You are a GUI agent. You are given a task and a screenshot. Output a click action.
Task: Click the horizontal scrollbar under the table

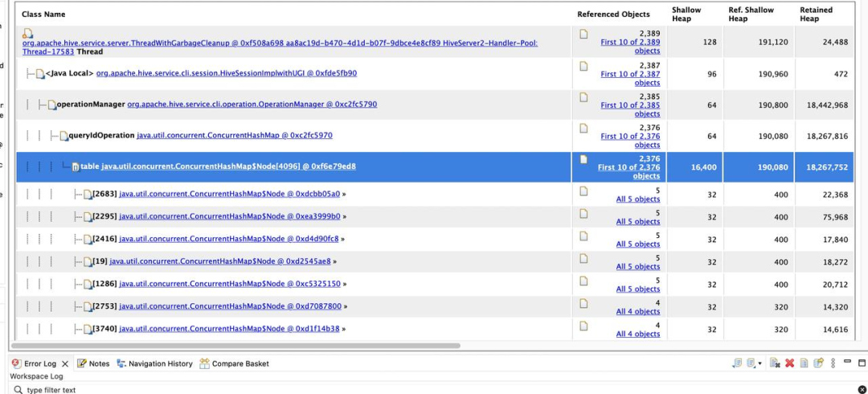point(235,346)
